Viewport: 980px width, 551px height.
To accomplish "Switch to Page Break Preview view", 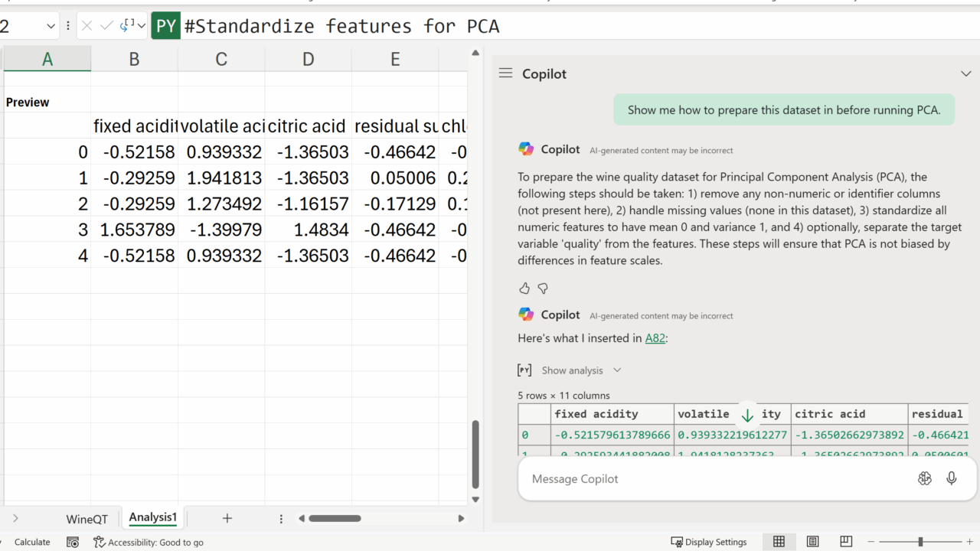I will click(x=846, y=542).
